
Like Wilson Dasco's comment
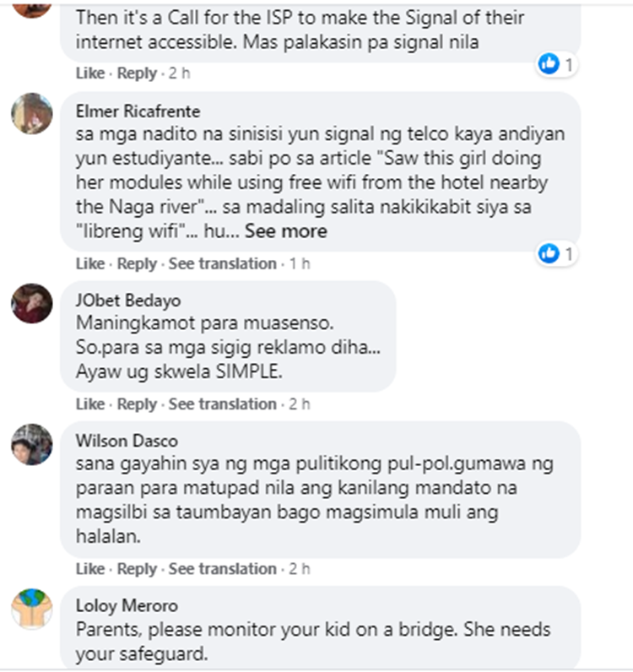tap(90, 569)
